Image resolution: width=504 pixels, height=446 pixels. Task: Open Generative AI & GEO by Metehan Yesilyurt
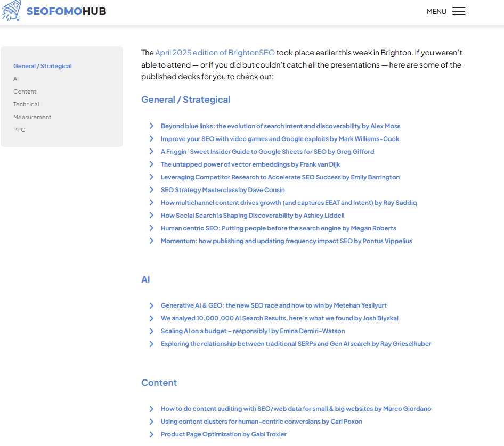pos(273,305)
